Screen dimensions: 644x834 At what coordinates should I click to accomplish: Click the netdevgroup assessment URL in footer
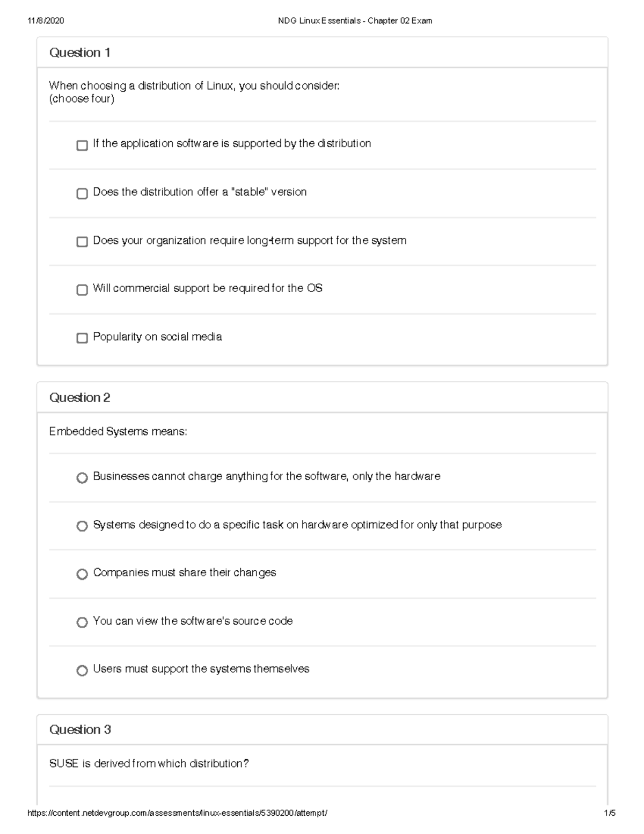(x=177, y=813)
